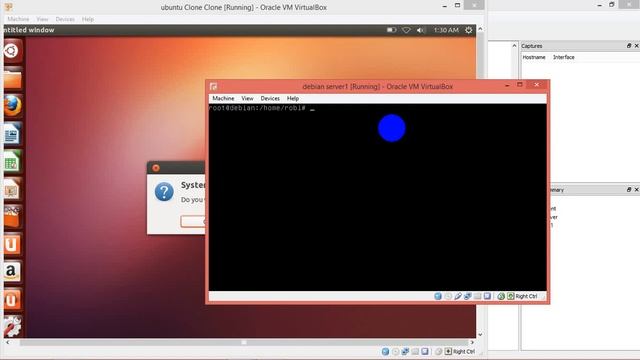The height and width of the screenshot is (360, 640).
Task: Open LibreOffice Writer in the dock
Action: (x=12, y=134)
